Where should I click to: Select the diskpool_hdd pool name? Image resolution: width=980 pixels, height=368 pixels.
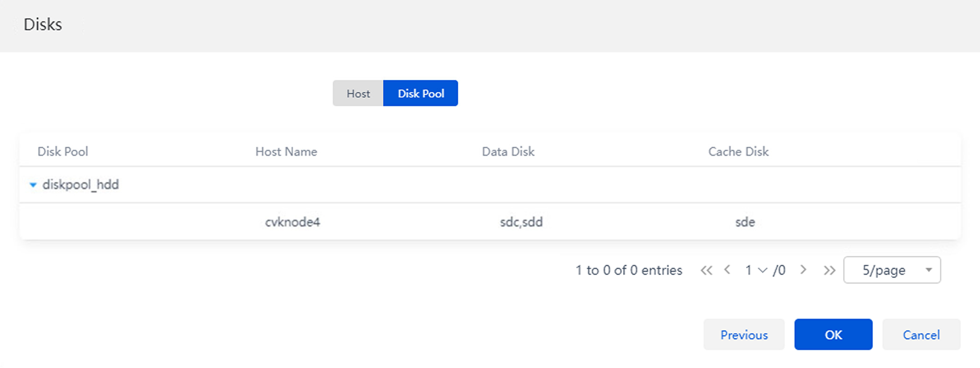pos(81,185)
